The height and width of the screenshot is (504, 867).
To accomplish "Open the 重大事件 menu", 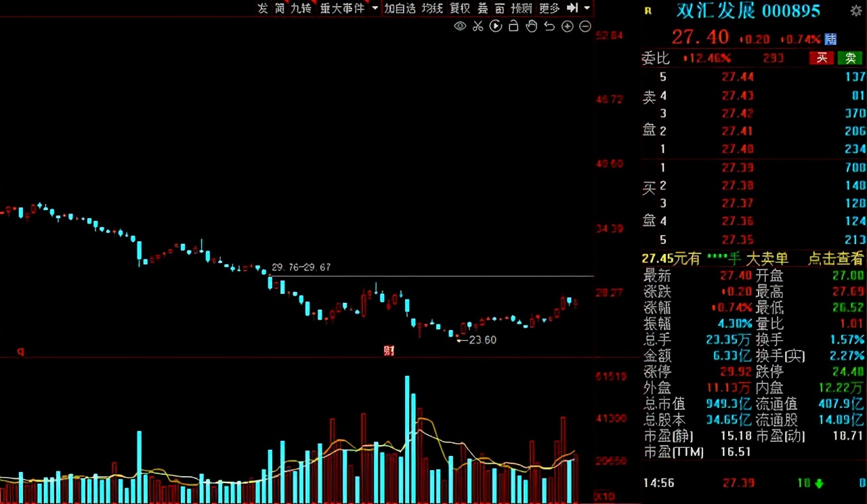I will (342, 8).
